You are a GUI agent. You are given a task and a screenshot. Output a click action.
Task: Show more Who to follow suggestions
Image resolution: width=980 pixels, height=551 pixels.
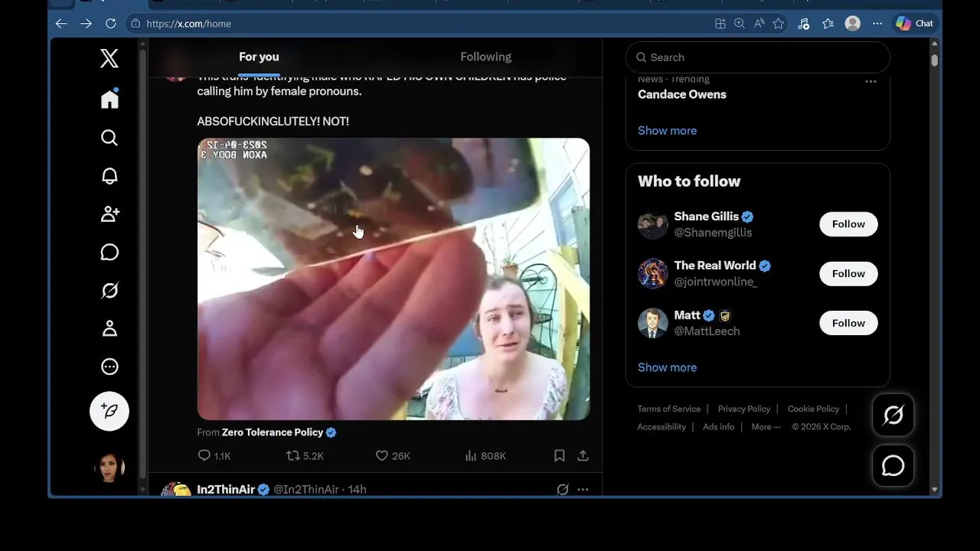click(667, 367)
